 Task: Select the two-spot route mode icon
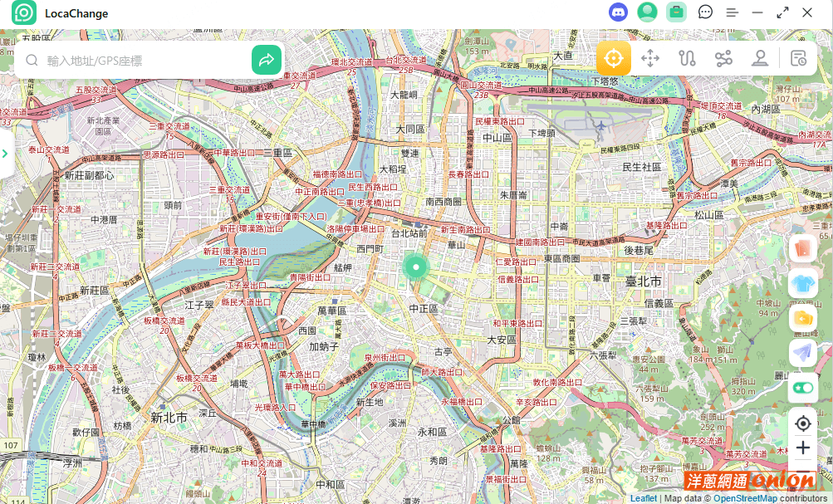click(687, 58)
